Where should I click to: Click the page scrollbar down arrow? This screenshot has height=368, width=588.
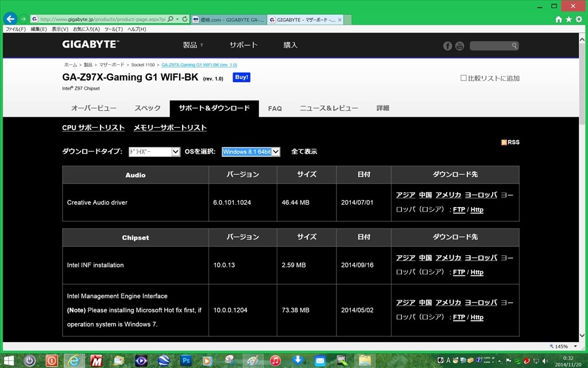pos(582,335)
